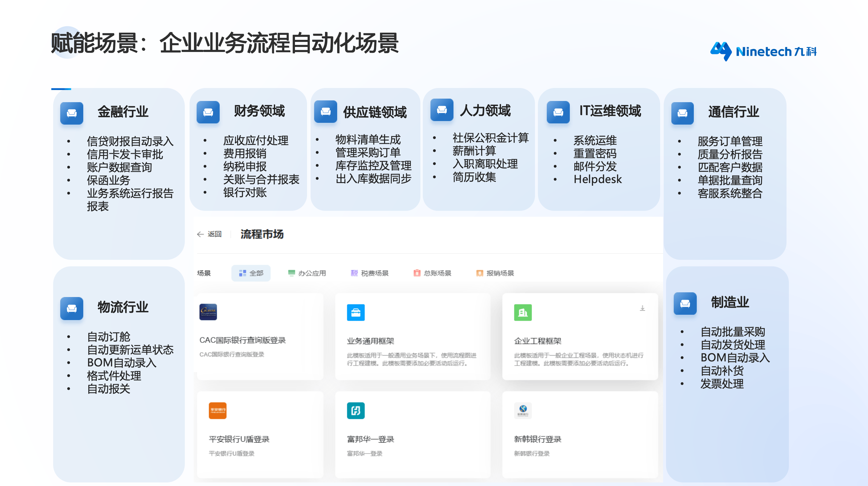Click the Ninetech 九科 logo
Viewport: 868px width, 486px height.
pyautogui.click(x=763, y=51)
